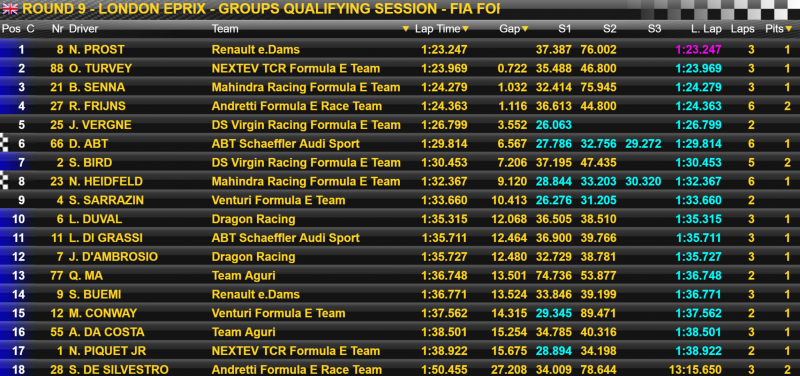This screenshot has height=376, width=800.
Task: Open driver N. PROST row
Action: pyautogui.click(x=400, y=50)
